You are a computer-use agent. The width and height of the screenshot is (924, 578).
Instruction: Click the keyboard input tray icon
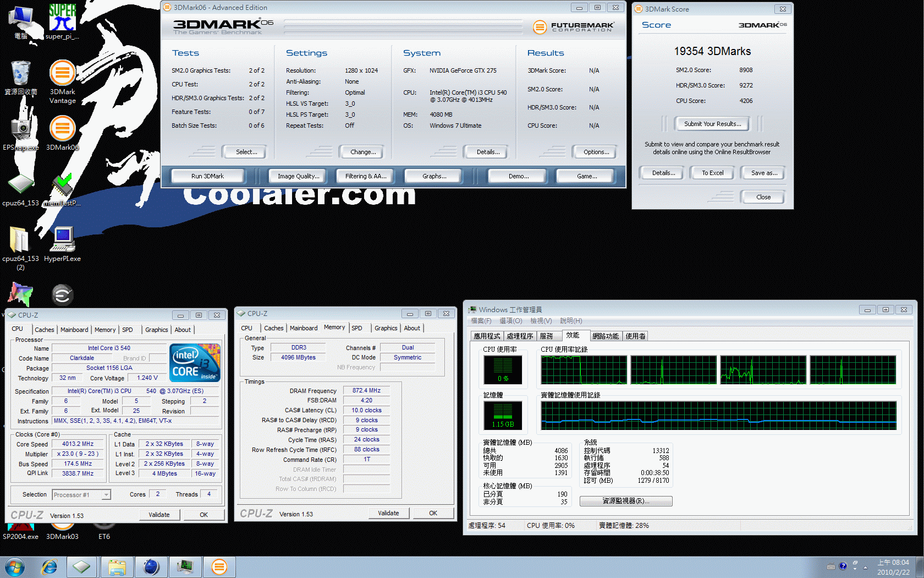[831, 566]
